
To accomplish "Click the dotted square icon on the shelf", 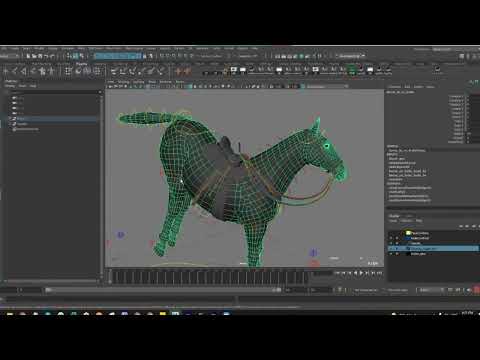I will pos(68,71).
